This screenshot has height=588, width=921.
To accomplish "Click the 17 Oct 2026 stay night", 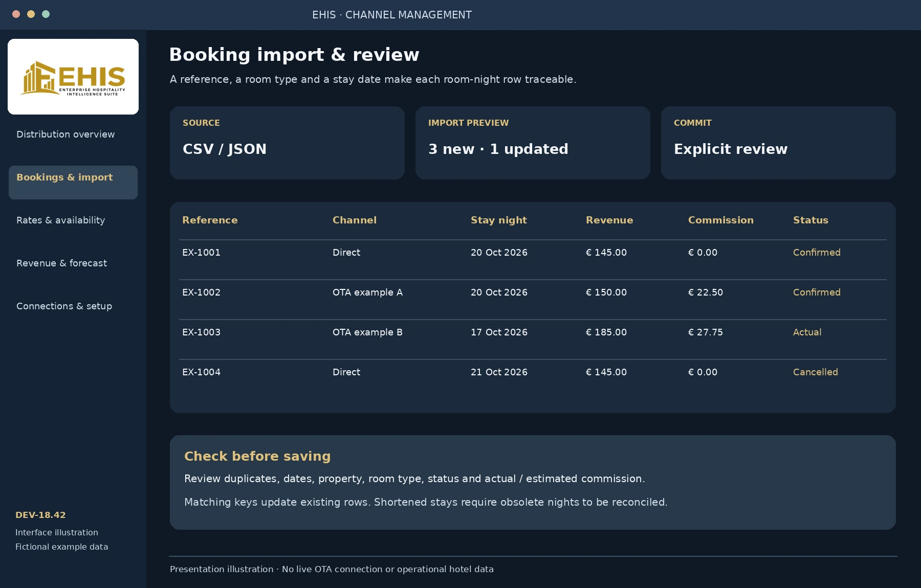I will pyautogui.click(x=499, y=332).
